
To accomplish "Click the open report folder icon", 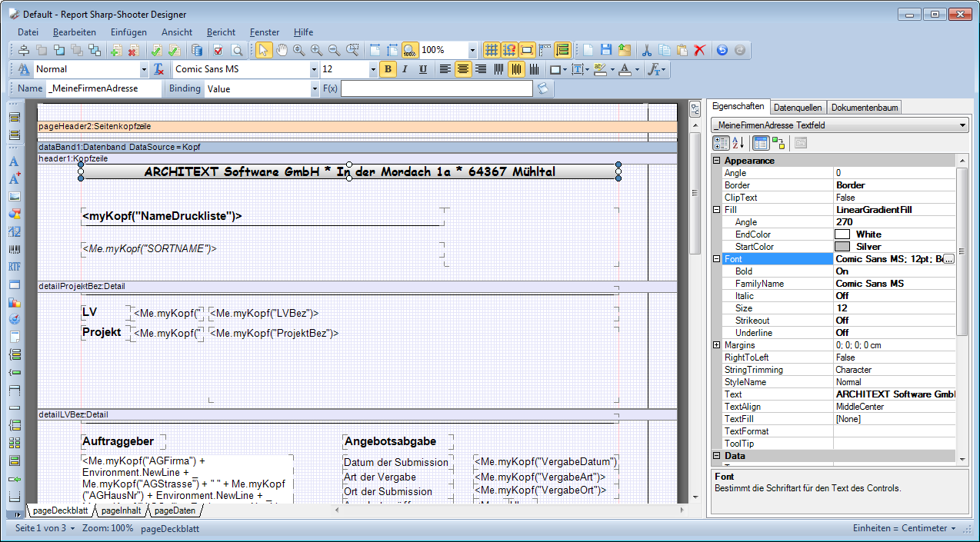I will (624, 50).
